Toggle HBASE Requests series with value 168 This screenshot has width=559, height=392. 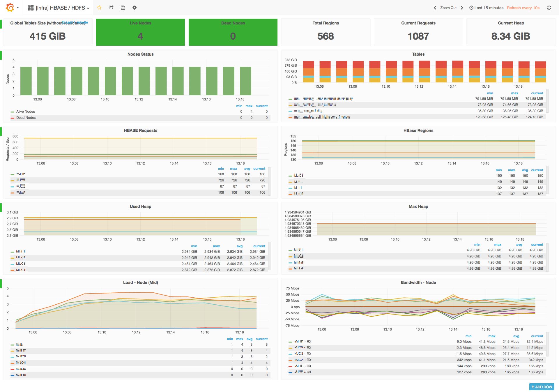[x=20, y=174]
